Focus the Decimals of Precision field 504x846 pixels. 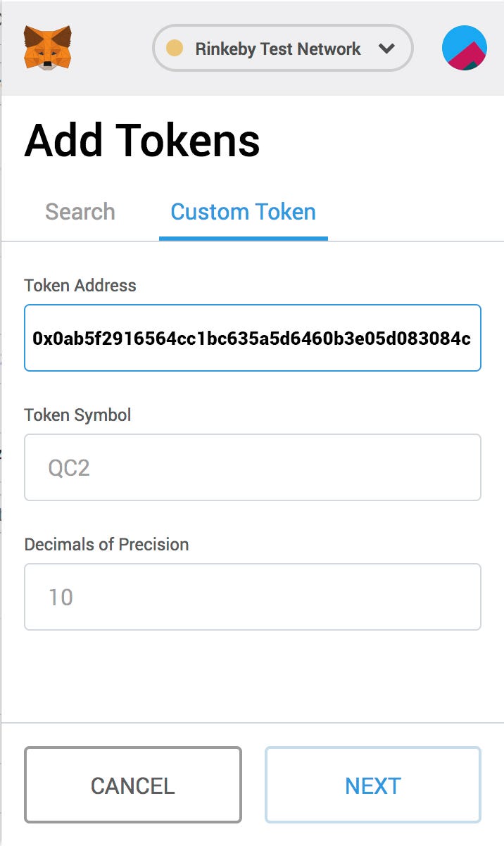(x=252, y=597)
